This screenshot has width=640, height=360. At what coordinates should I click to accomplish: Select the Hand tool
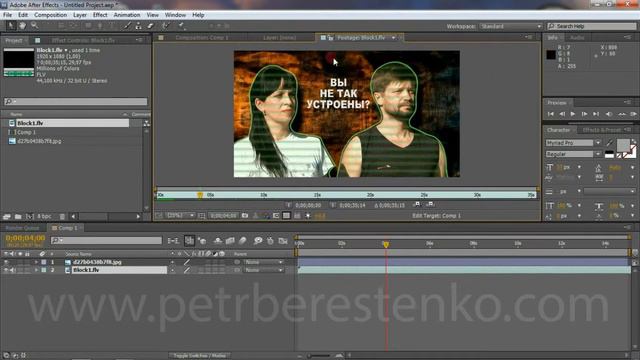[22, 26]
